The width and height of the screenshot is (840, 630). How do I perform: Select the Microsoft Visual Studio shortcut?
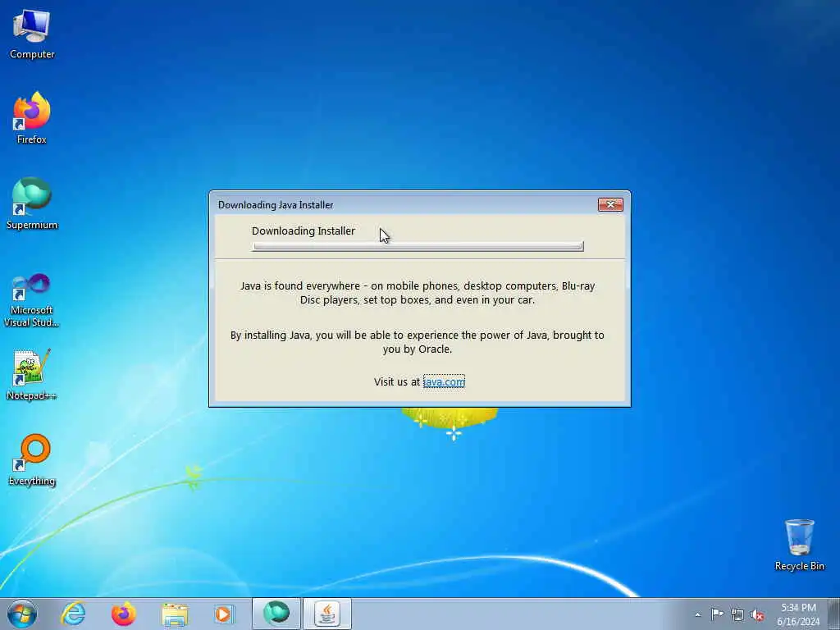[x=32, y=300]
